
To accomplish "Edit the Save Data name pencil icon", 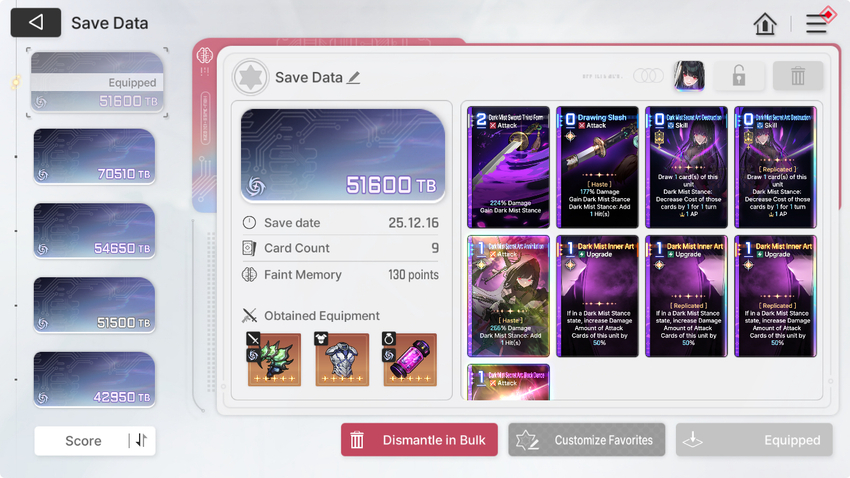I will (x=354, y=77).
